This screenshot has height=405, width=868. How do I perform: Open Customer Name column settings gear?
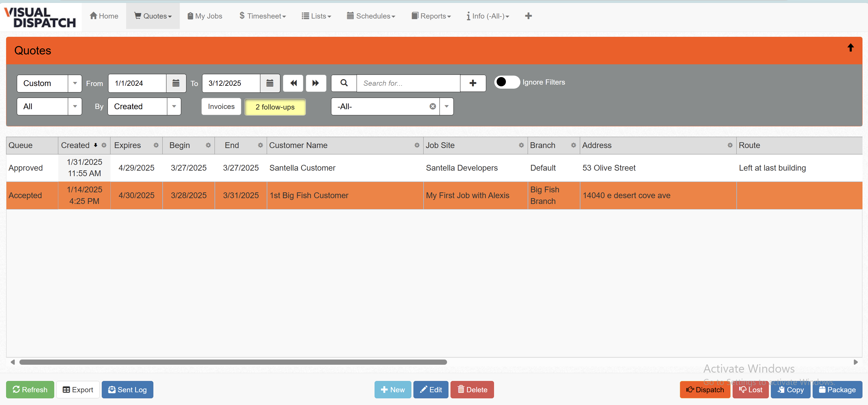point(417,145)
